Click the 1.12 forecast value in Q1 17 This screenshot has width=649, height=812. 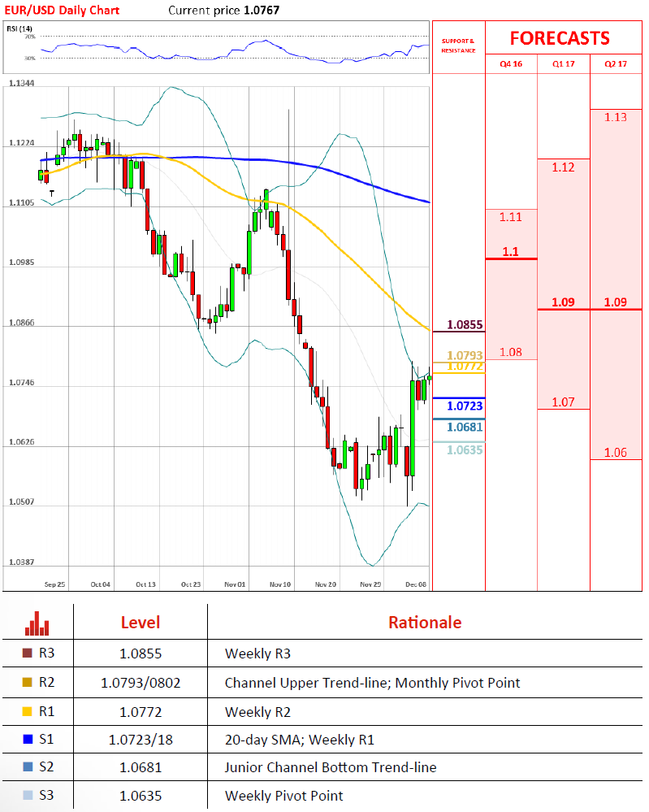click(563, 167)
